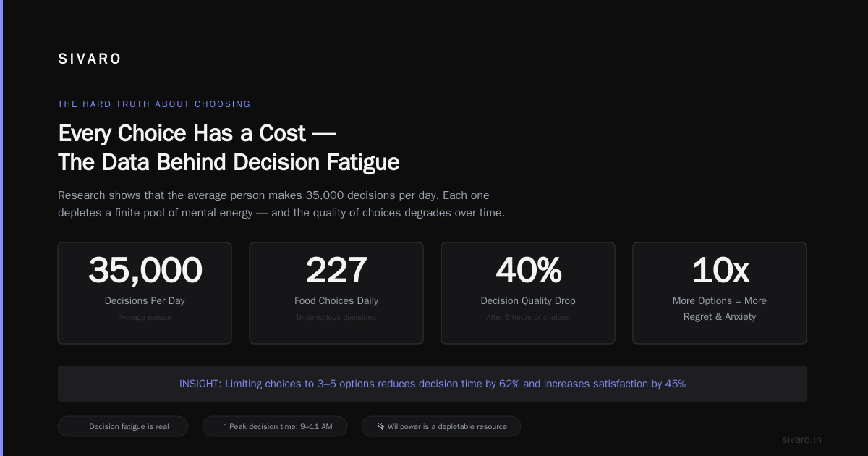
Task: Click 'After 6 hours of choices' caption
Action: [x=528, y=317]
